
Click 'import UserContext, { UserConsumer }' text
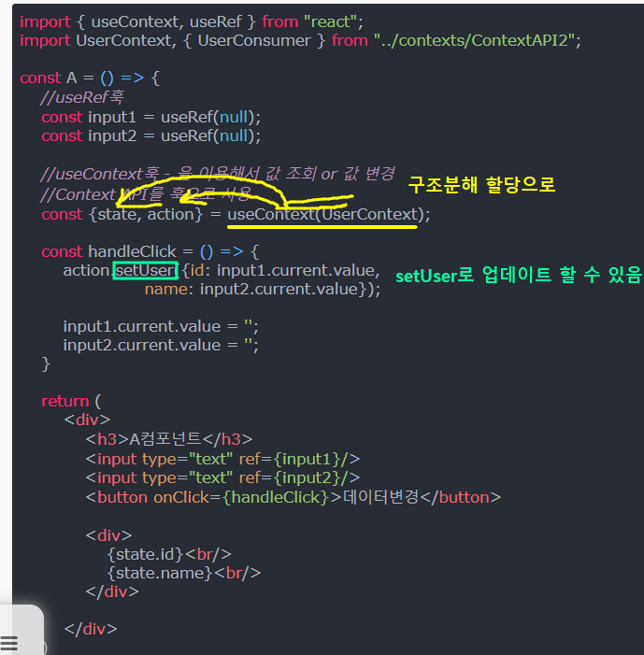[172, 41]
